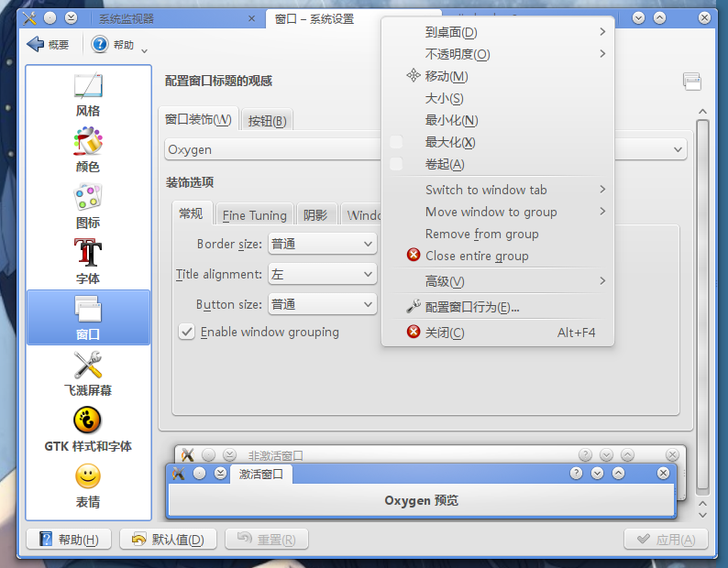The width and height of the screenshot is (728, 568).
Task: Click the window menu icon in title bar
Action: tap(29, 18)
